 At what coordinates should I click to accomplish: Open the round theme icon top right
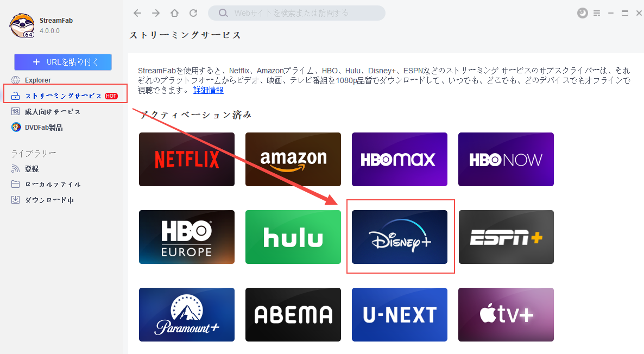point(583,13)
